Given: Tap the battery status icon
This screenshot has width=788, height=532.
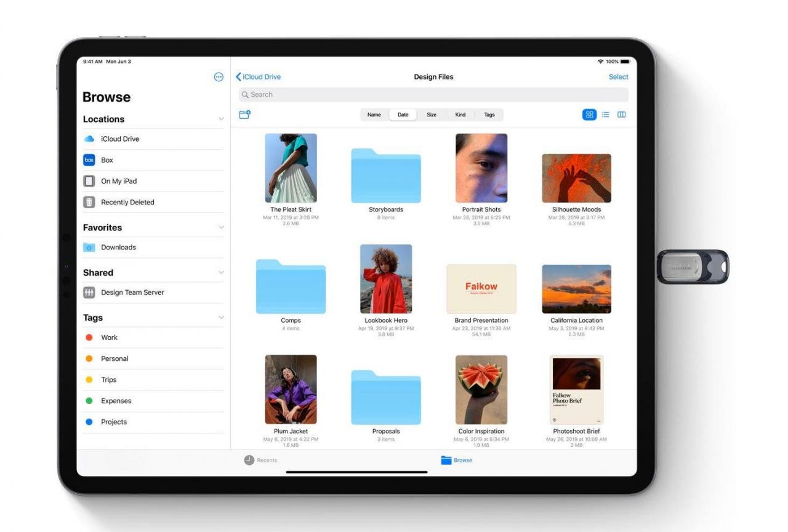Looking at the screenshot, I should 625,62.
